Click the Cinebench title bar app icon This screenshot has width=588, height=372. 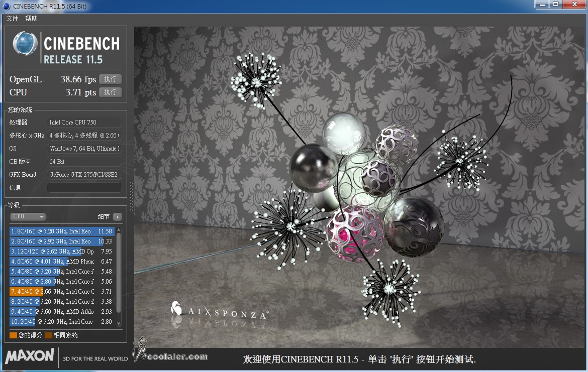pyautogui.click(x=7, y=6)
